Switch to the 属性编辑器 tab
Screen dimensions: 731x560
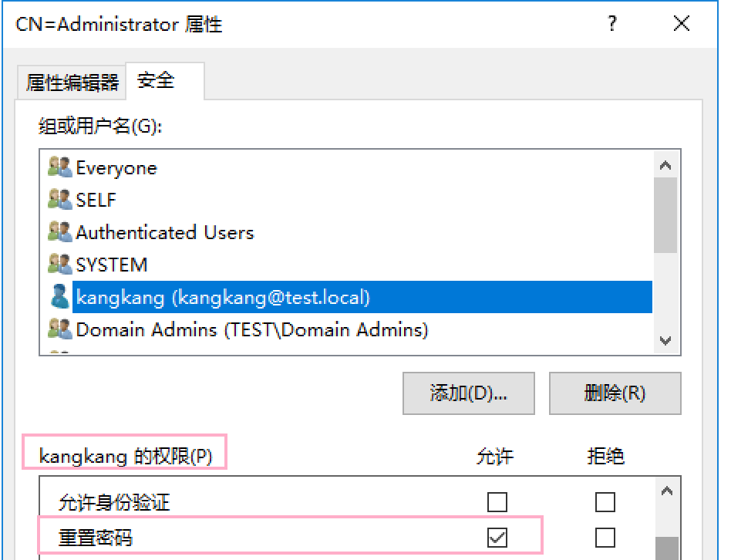pos(72,83)
